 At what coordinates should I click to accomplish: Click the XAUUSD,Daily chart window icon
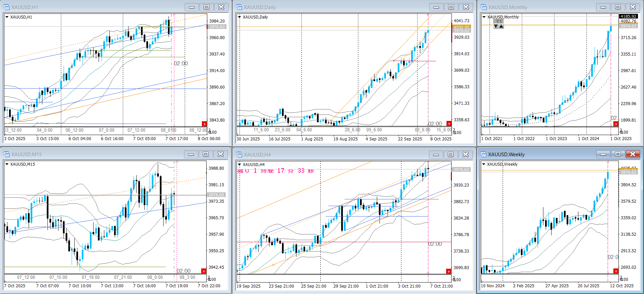click(239, 7)
